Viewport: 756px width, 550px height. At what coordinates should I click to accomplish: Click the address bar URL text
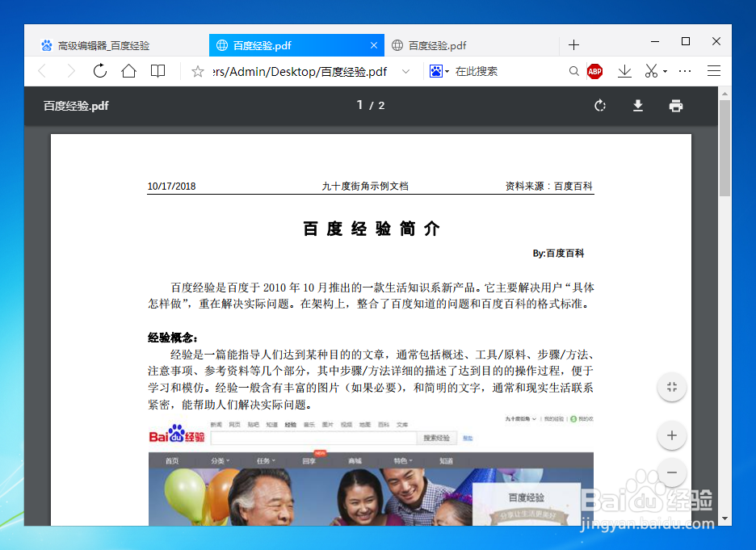point(300,71)
